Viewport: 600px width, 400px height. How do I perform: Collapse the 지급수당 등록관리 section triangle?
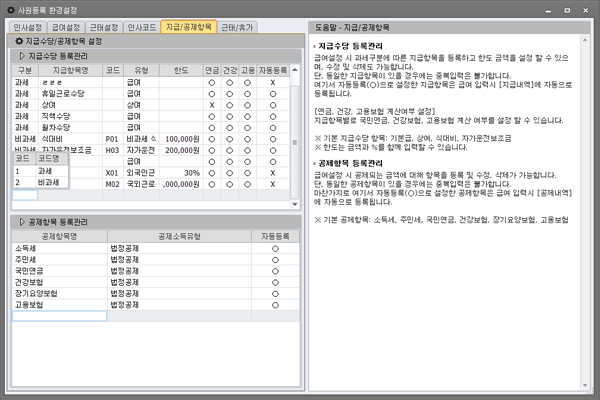22,56
